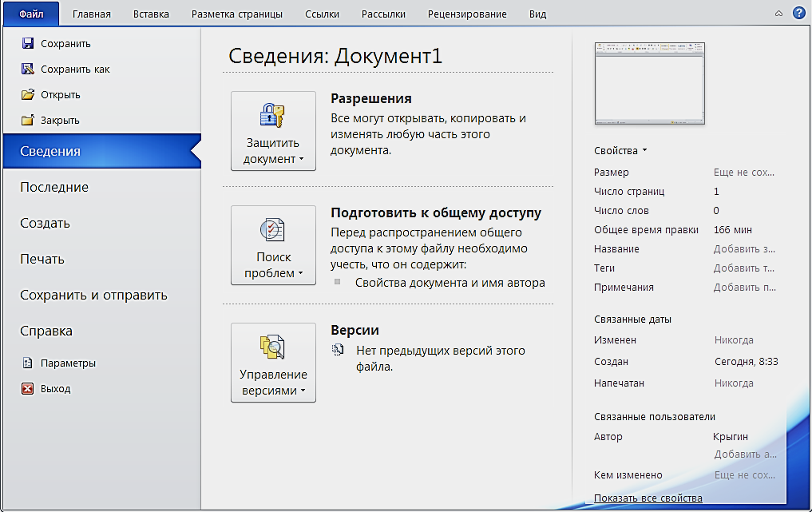This screenshot has height=512, width=812.
Task: Click the Save As icon
Action: [28, 69]
